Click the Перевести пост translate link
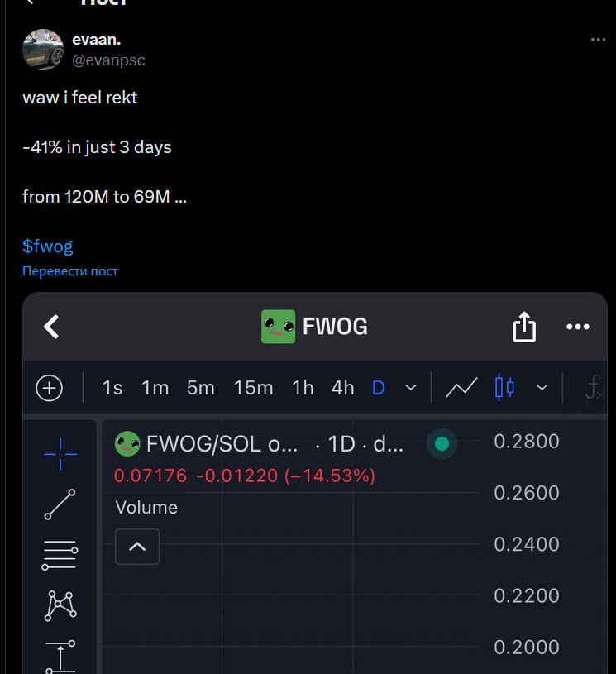 coord(70,271)
